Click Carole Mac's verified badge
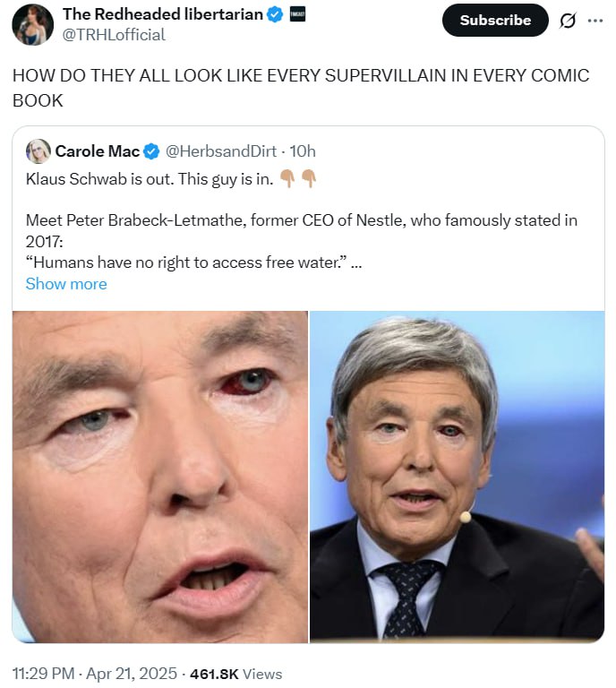 click(x=151, y=151)
